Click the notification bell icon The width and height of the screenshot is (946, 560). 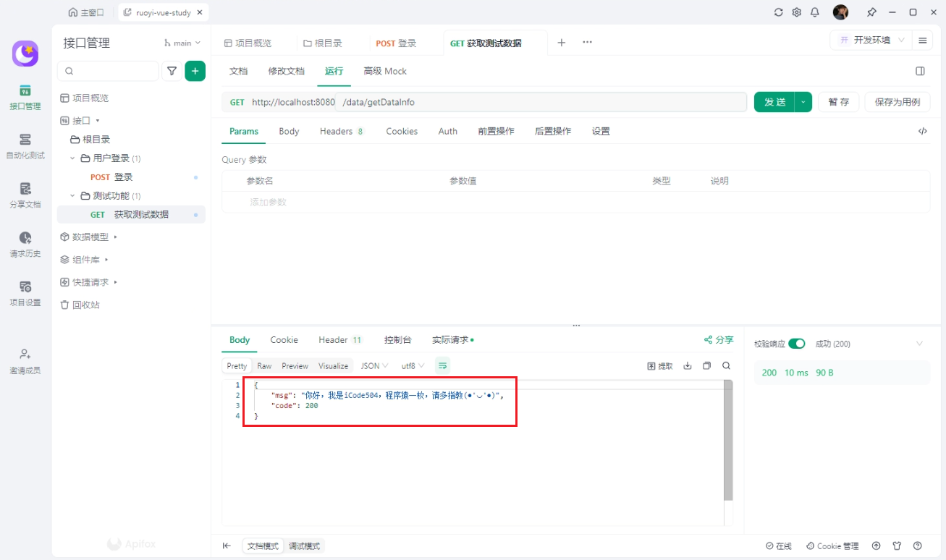815,12
